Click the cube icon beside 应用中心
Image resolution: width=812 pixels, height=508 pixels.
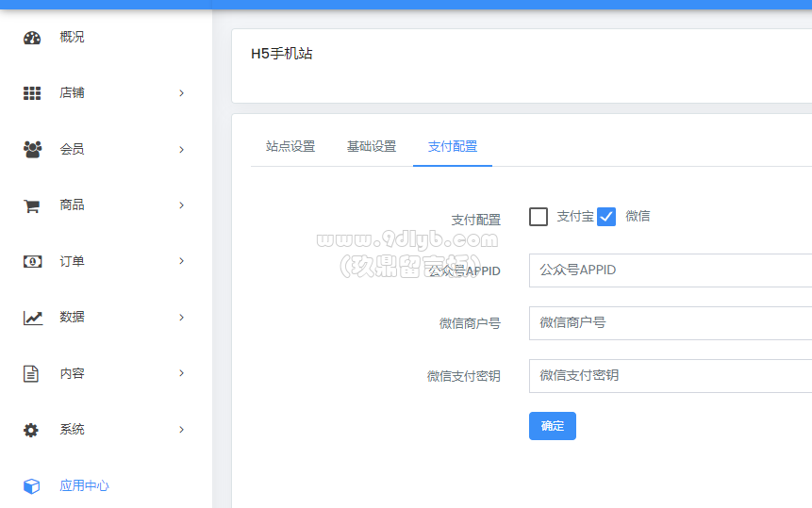(x=31, y=486)
